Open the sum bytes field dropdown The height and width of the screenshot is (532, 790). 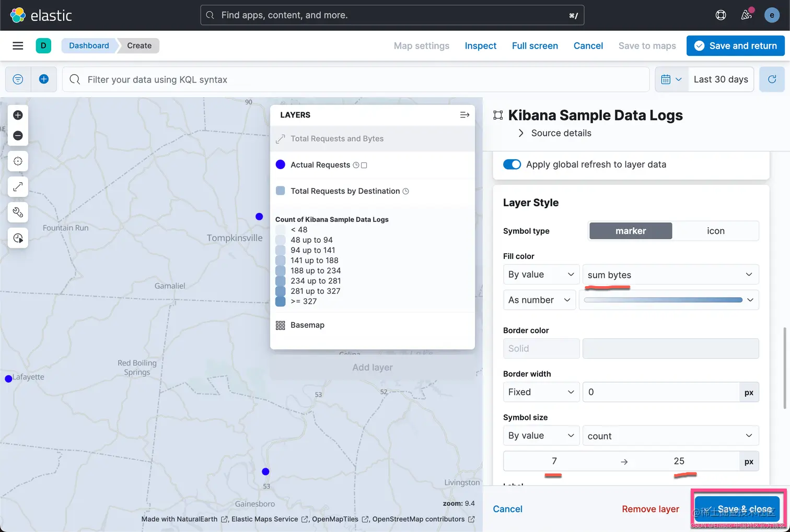670,275
